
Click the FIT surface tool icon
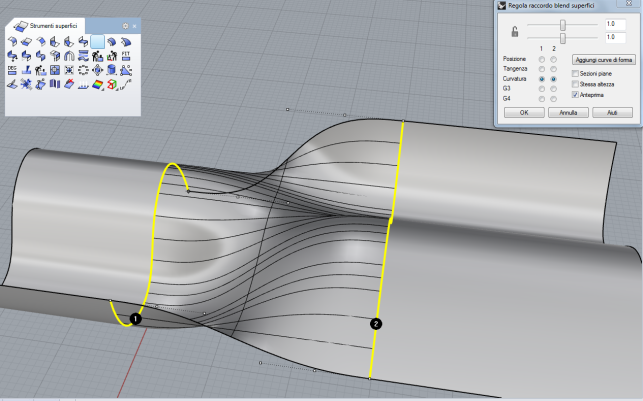[x=126, y=56]
